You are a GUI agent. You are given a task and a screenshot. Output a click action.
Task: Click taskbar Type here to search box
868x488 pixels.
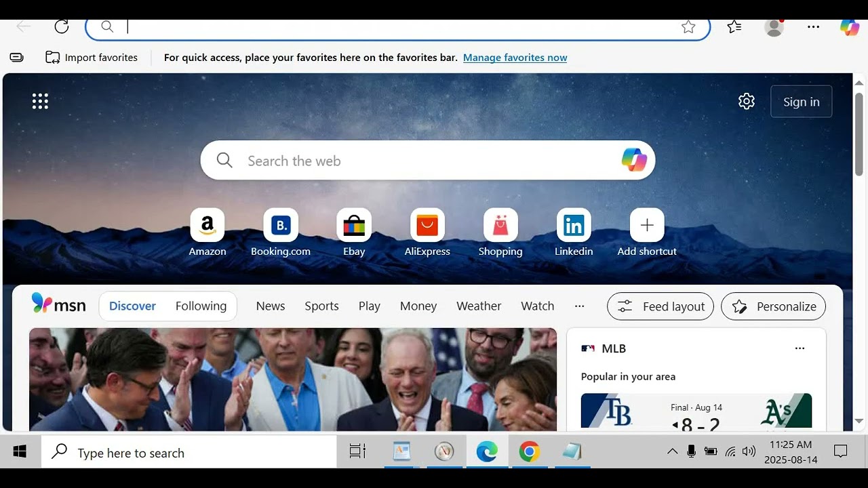189,452
